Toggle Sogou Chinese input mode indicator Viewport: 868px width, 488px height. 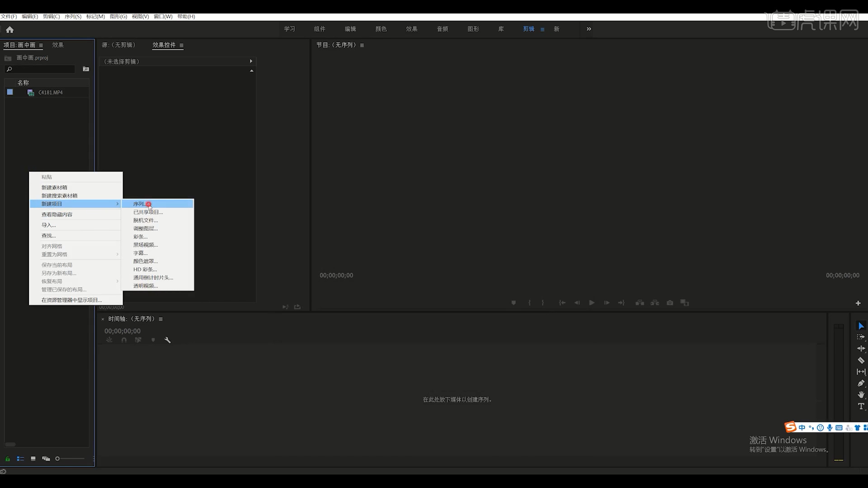(802, 427)
